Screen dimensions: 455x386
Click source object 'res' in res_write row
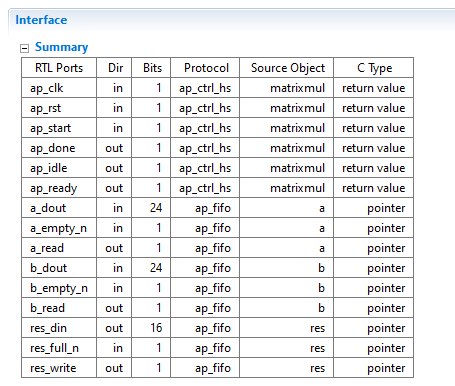click(x=317, y=368)
